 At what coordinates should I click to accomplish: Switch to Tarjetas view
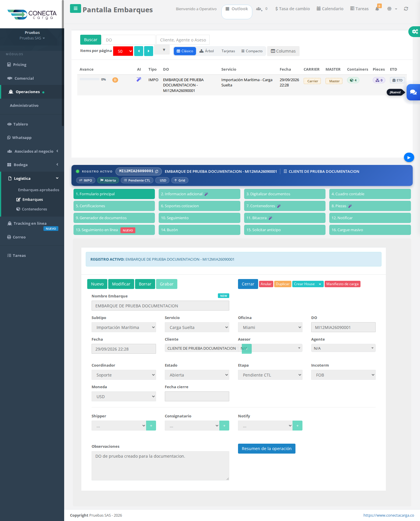tap(228, 51)
